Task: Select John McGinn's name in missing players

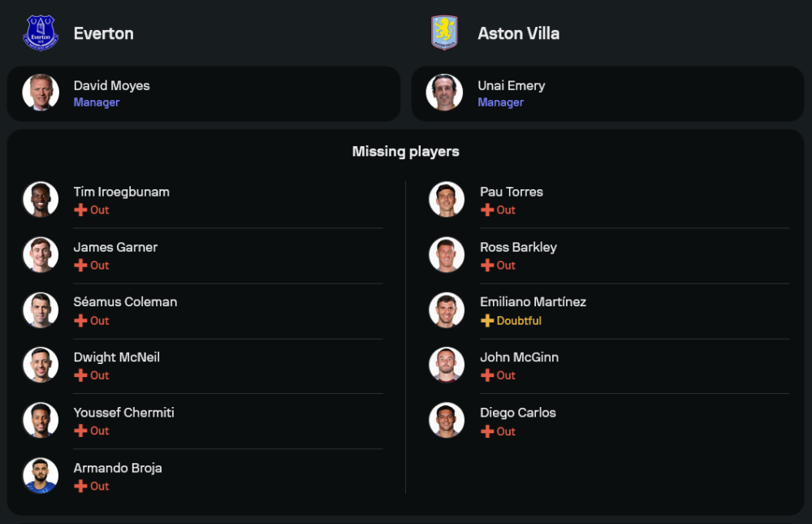Action: pyautogui.click(x=519, y=357)
